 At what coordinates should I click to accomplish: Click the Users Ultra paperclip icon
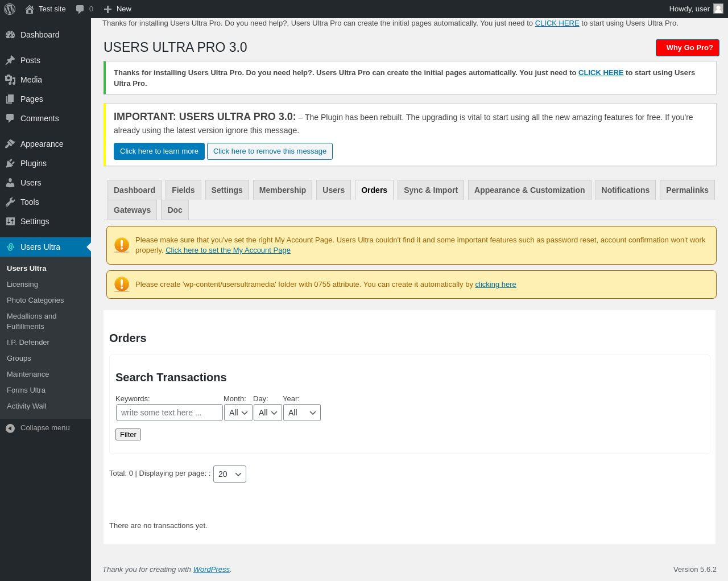(10, 247)
